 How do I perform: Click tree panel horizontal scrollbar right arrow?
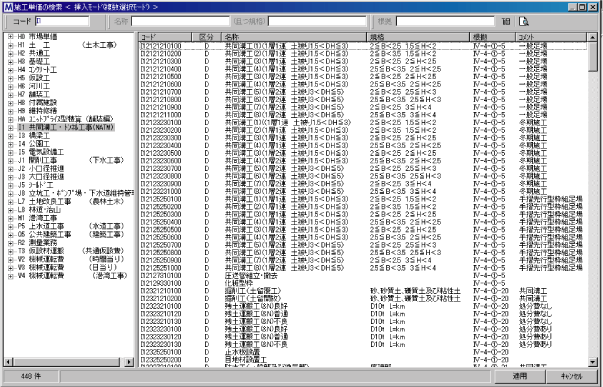tap(129, 362)
